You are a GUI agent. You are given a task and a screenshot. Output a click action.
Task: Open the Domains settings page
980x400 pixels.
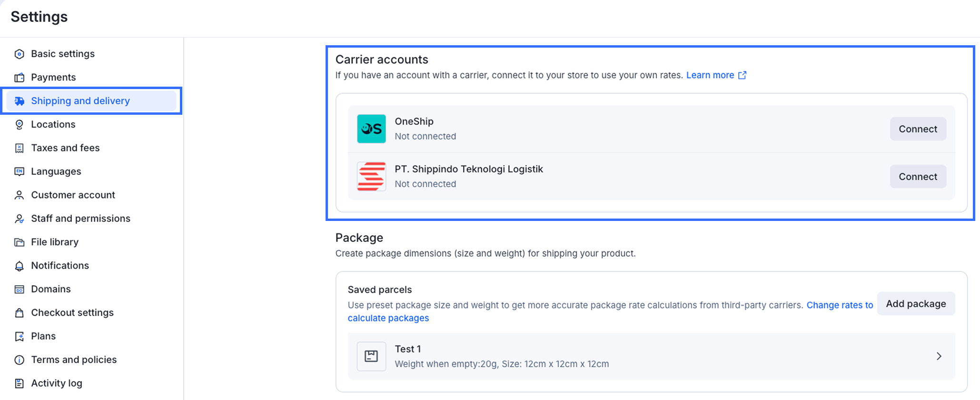(50, 289)
